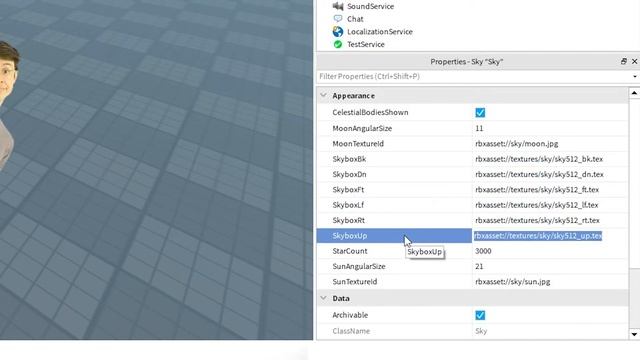Select the MoonAngularSize property name
Screen dimensions: 640x360
[x=362, y=128]
